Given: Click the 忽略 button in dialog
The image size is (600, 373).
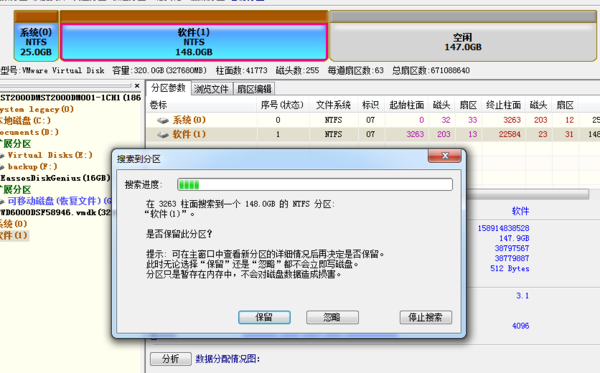Looking at the screenshot, I should pyautogui.click(x=332, y=317).
